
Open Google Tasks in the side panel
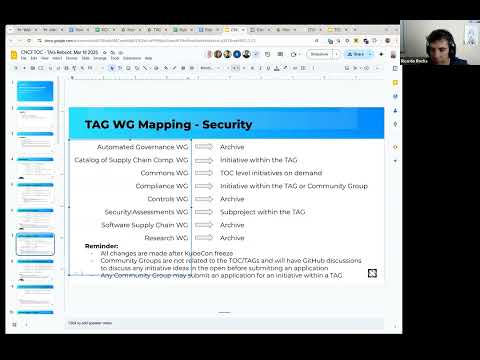coord(395,96)
